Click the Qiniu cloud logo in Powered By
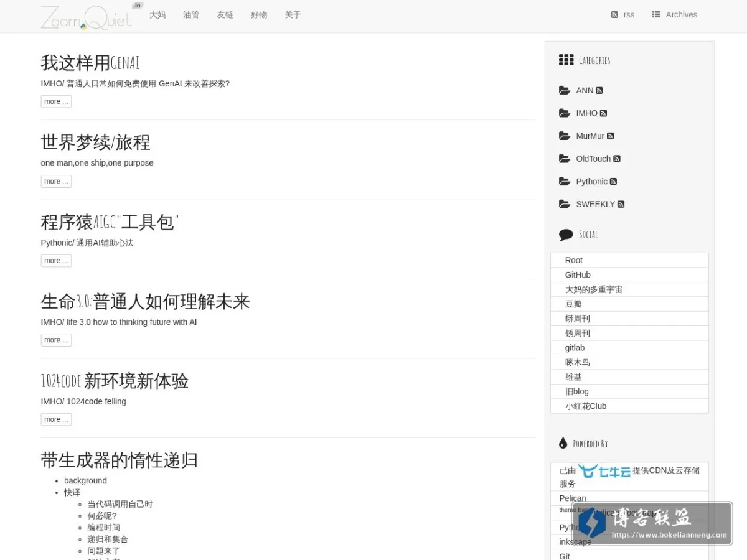This screenshot has width=747, height=560. pyautogui.click(x=604, y=471)
